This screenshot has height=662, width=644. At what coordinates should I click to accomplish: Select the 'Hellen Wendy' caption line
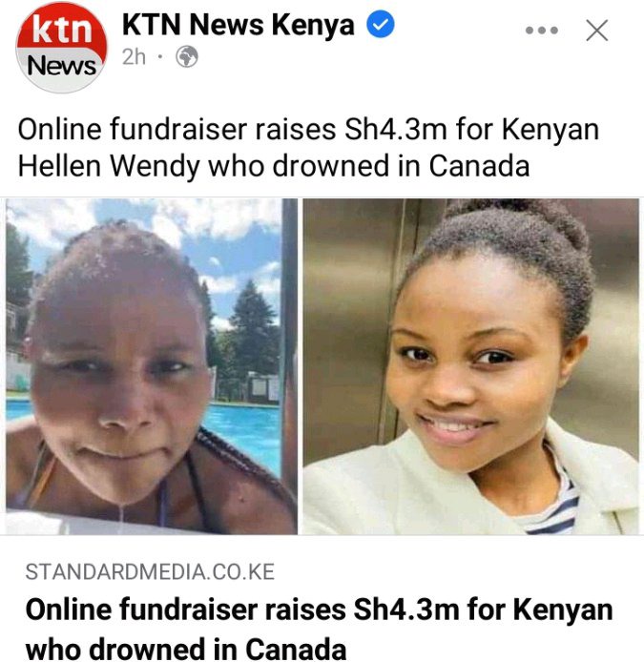click(274, 166)
